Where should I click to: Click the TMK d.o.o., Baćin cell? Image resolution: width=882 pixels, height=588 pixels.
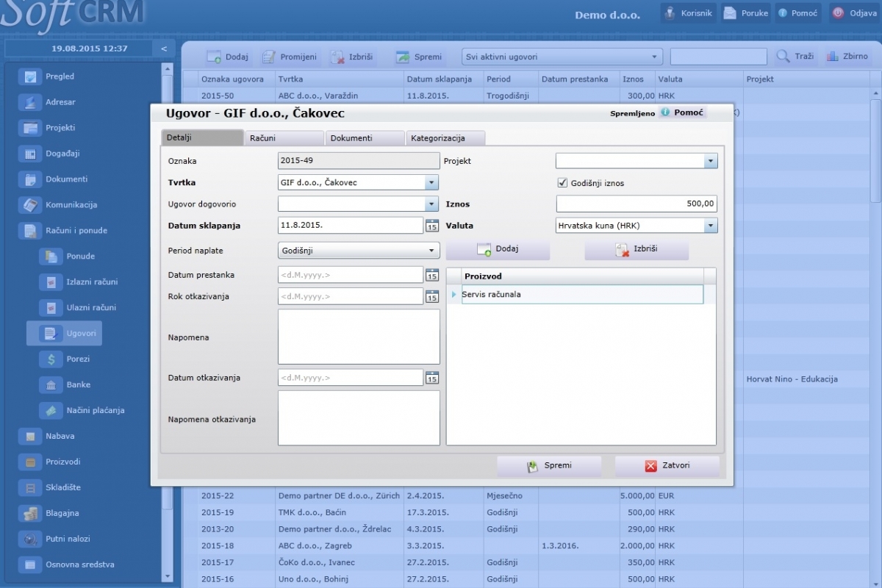click(x=339, y=512)
